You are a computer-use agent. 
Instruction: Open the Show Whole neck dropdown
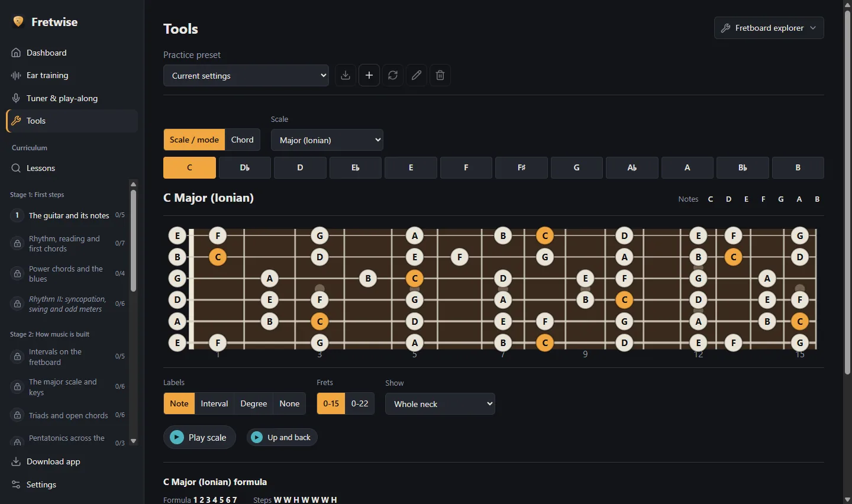440,404
